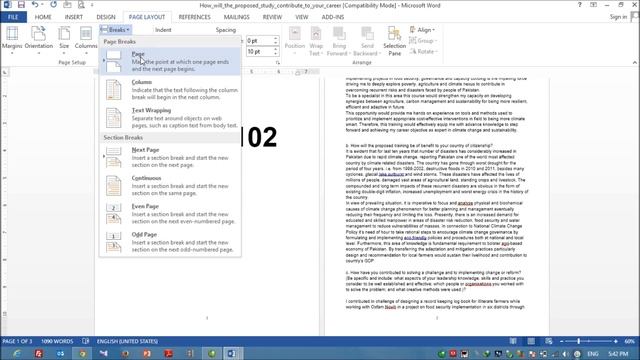Switch to the REVIEW tab
The image size is (640, 360).
[x=272, y=17]
